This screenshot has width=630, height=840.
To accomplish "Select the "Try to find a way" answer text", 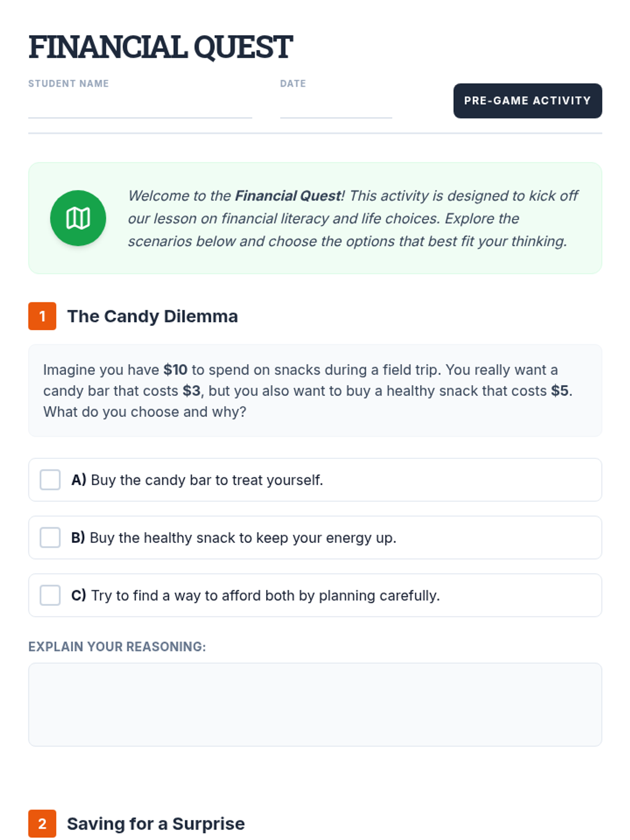I will 265,595.
